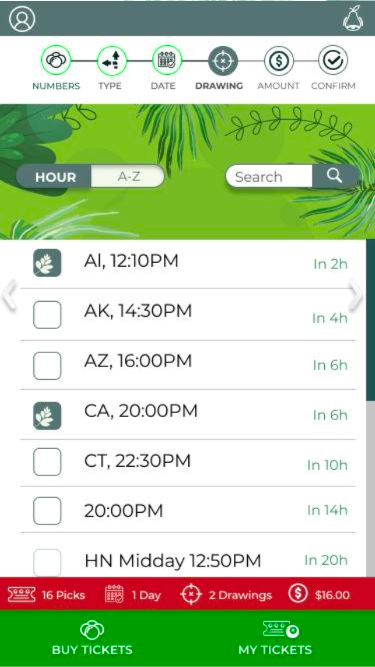Click the Search input field

coord(270,176)
